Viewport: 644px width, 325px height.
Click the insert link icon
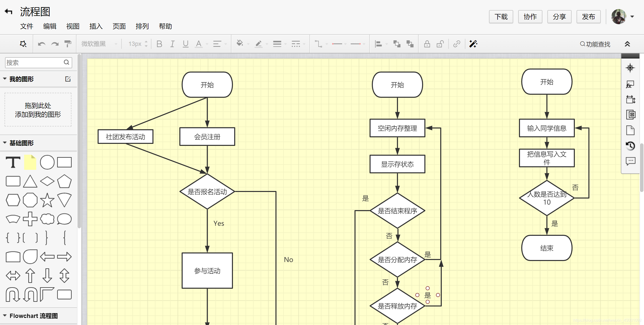[x=457, y=44]
